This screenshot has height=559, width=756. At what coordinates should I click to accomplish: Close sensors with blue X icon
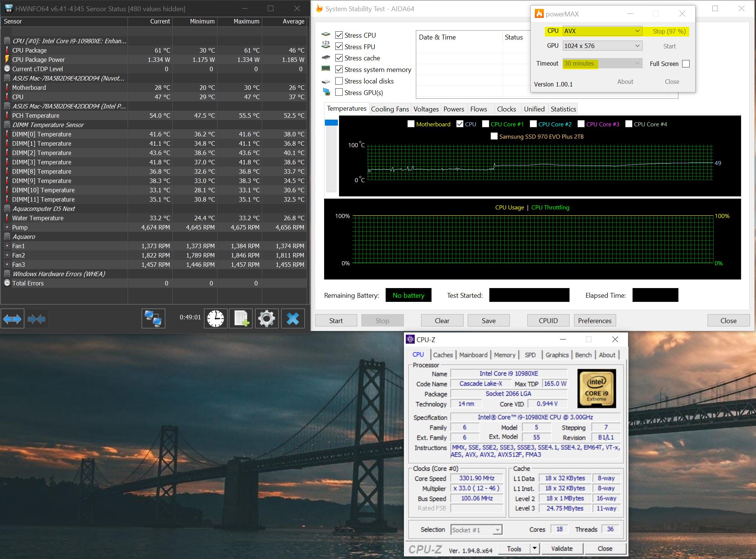click(292, 319)
